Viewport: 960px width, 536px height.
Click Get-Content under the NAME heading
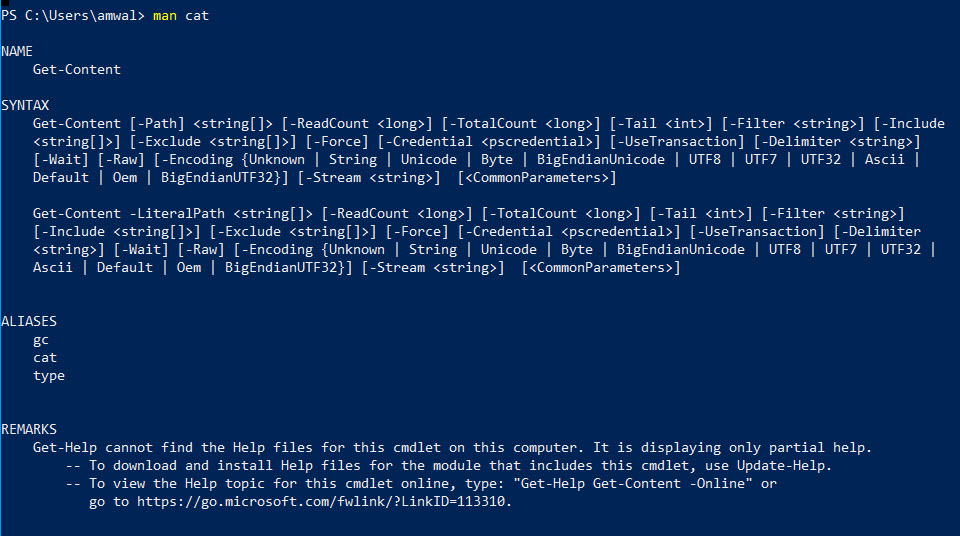77,69
